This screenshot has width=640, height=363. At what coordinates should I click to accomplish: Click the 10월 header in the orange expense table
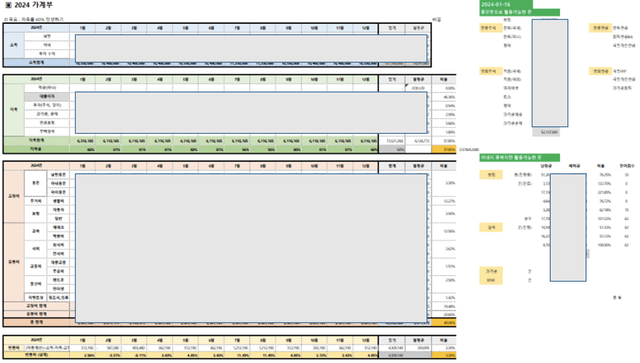pyautogui.click(x=314, y=166)
